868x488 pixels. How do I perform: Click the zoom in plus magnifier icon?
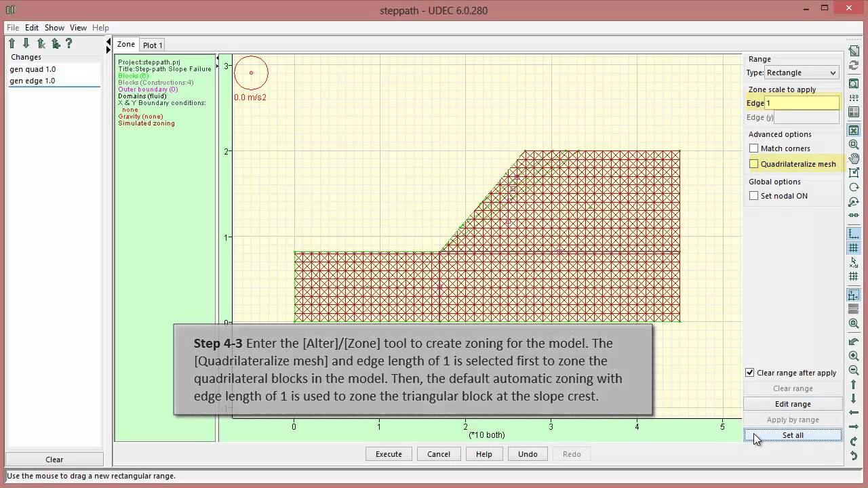(x=854, y=356)
